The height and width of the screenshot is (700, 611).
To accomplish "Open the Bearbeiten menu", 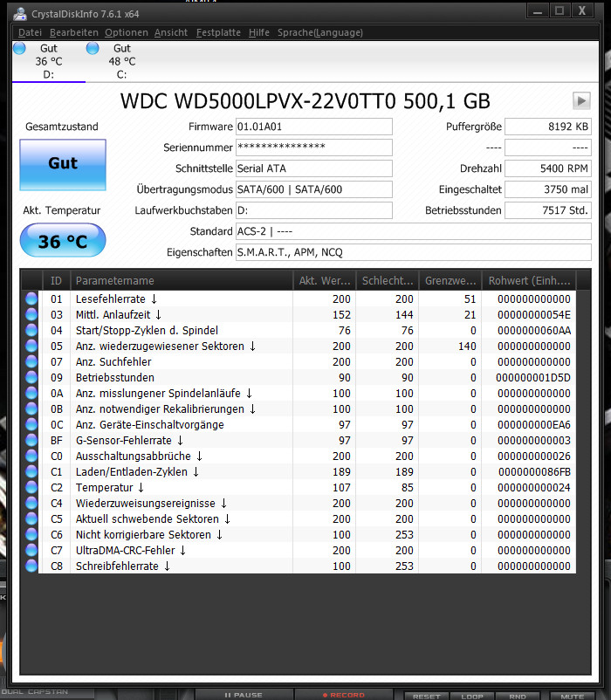I will tap(74, 32).
